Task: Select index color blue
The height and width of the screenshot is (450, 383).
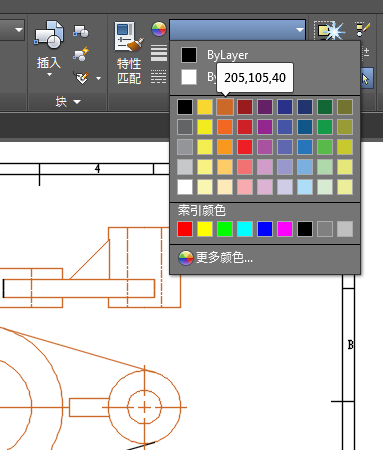Action: [x=265, y=229]
